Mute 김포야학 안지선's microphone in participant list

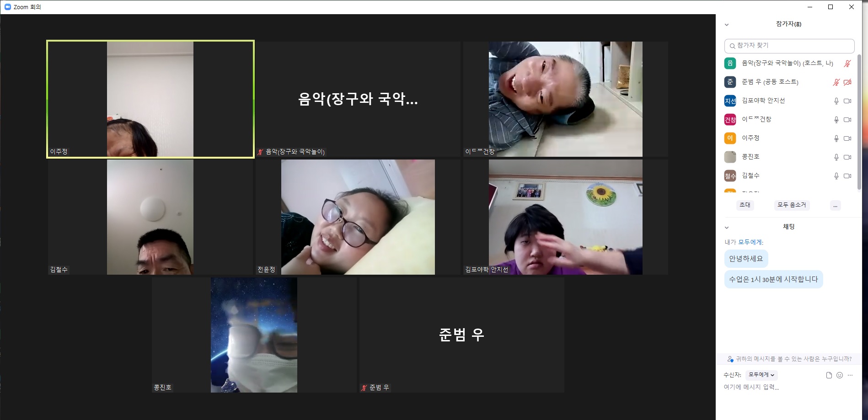pos(836,101)
